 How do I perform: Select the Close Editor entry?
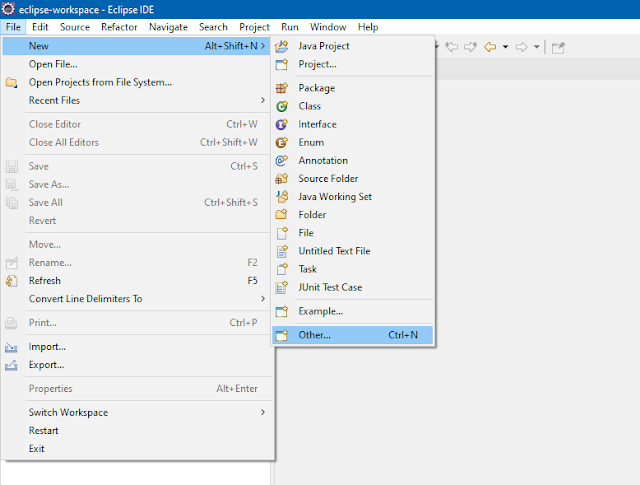point(137,124)
